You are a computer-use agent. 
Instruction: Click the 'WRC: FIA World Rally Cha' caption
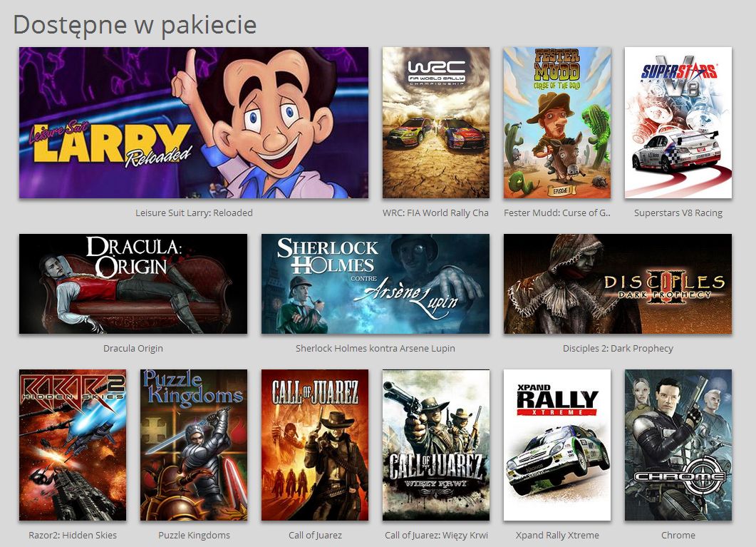(x=436, y=213)
